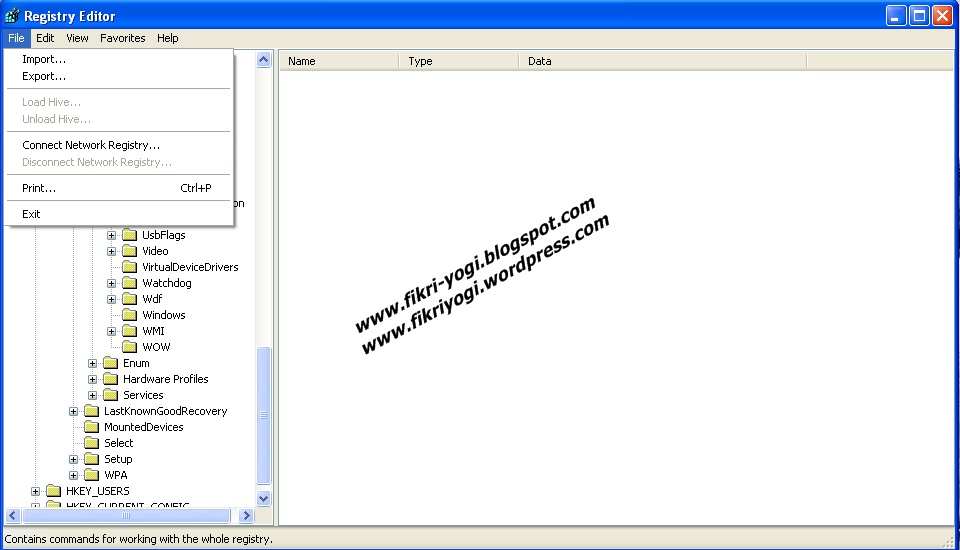
Task: Click the UsbFlags folder icon
Action: 129,235
